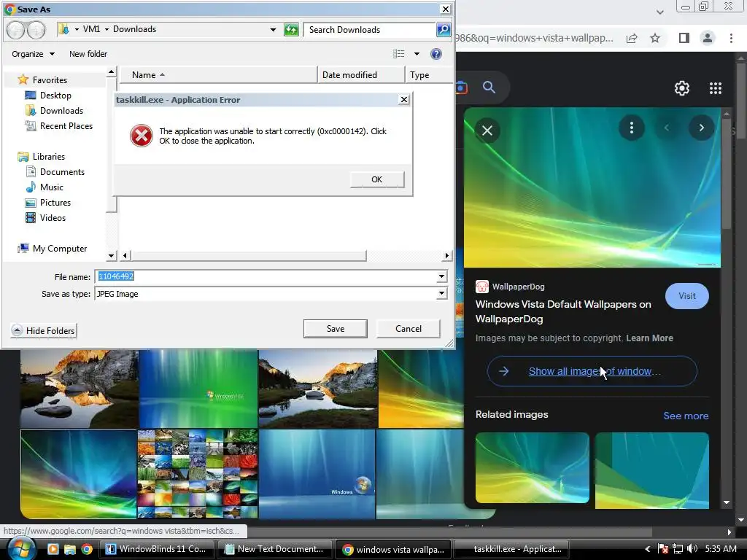747x560 pixels.
Task: Sort by the Name column header
Action: 218,75
